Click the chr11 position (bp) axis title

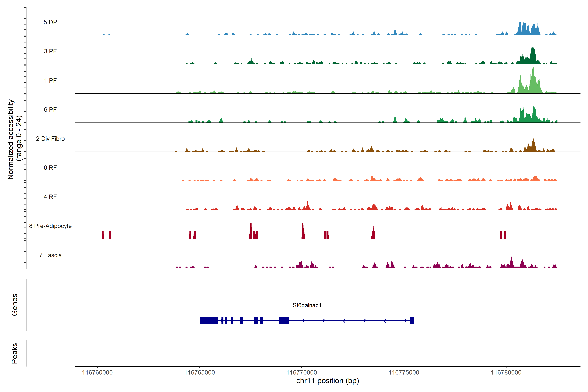(327, 381)
